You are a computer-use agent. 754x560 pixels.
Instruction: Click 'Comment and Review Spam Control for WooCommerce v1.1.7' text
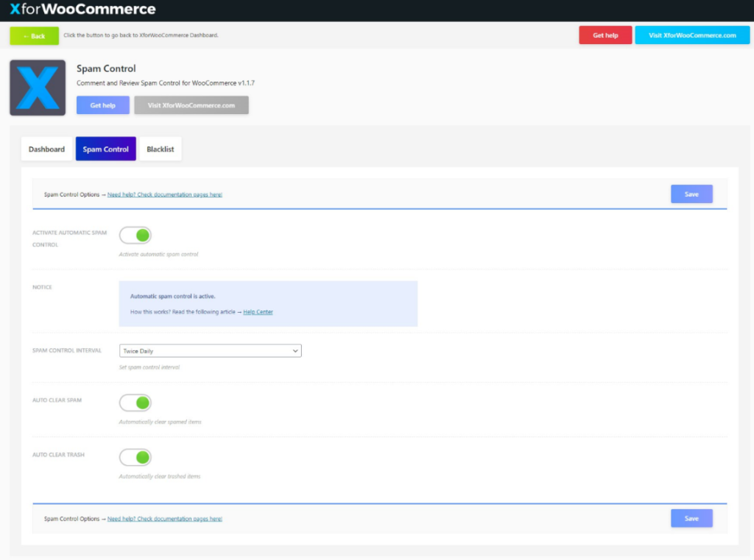click(x=166, y=83)
